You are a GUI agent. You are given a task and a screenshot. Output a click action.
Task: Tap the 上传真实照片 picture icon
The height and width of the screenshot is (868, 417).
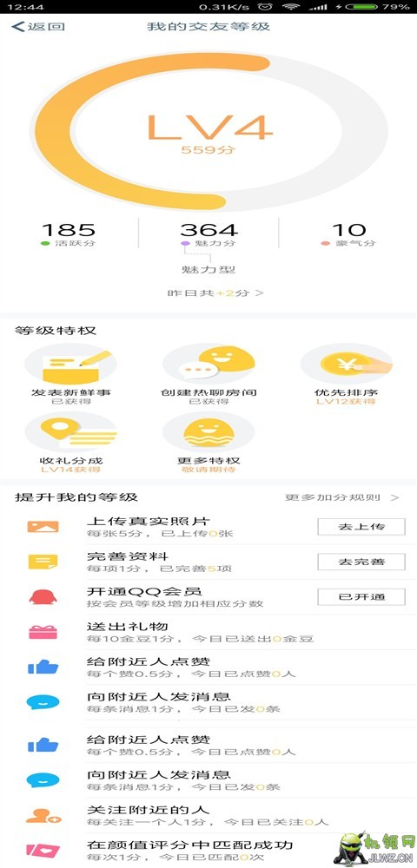point(43,527)
